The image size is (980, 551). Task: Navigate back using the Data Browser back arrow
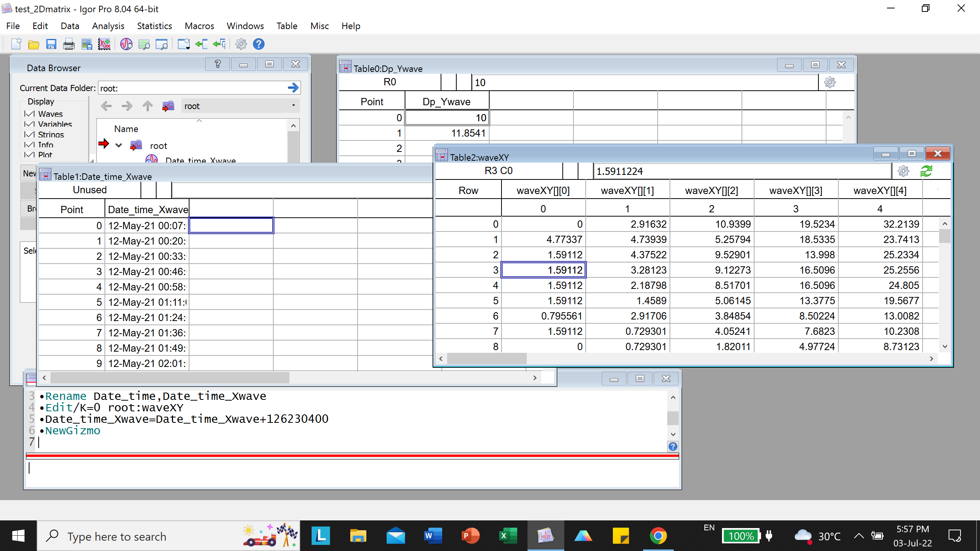(x=106, y=106)
